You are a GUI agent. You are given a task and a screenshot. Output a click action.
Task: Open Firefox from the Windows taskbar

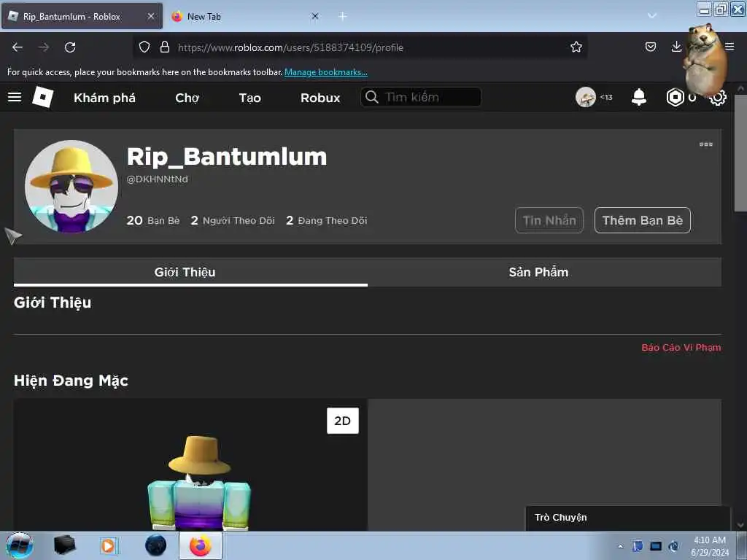click(x=200, y=545)
